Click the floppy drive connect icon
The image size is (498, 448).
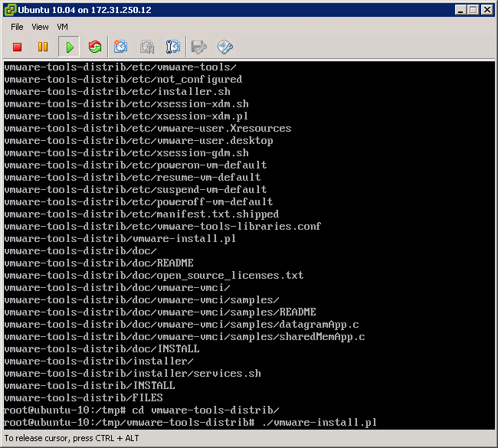click(199, 47)
